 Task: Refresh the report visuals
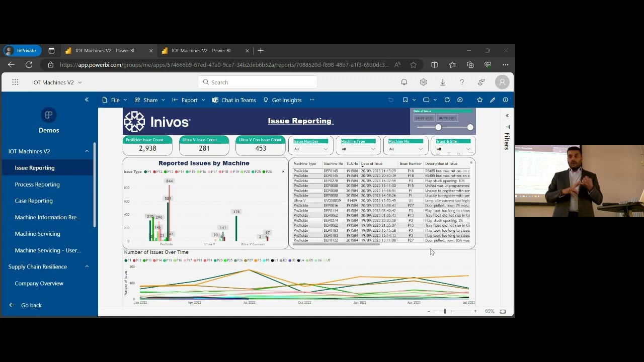coord(447,100)
